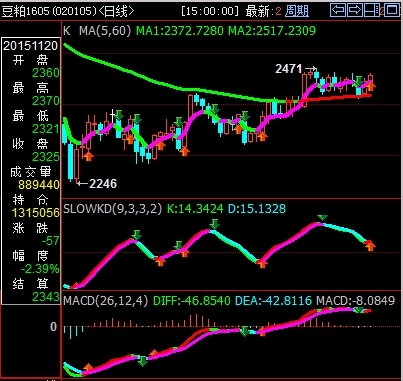This screenshot has height=381, width=403.
Task: Select the MACD(26,12,4) indicator title
Action: click(106, 301)
